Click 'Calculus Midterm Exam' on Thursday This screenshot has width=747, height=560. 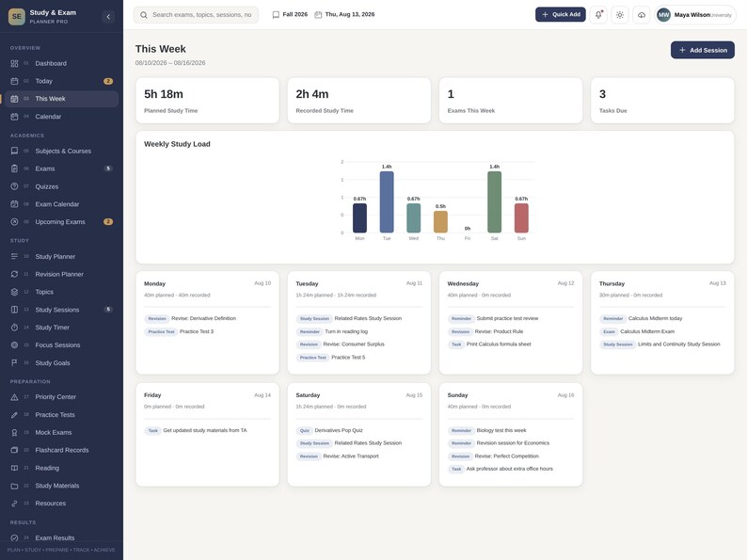coord(647,331)
